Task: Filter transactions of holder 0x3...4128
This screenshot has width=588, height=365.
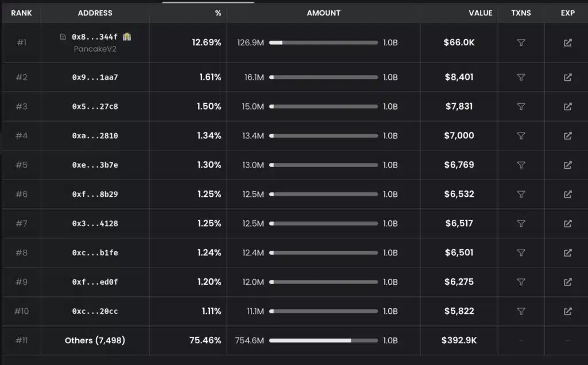Action: tap(521, 223)
